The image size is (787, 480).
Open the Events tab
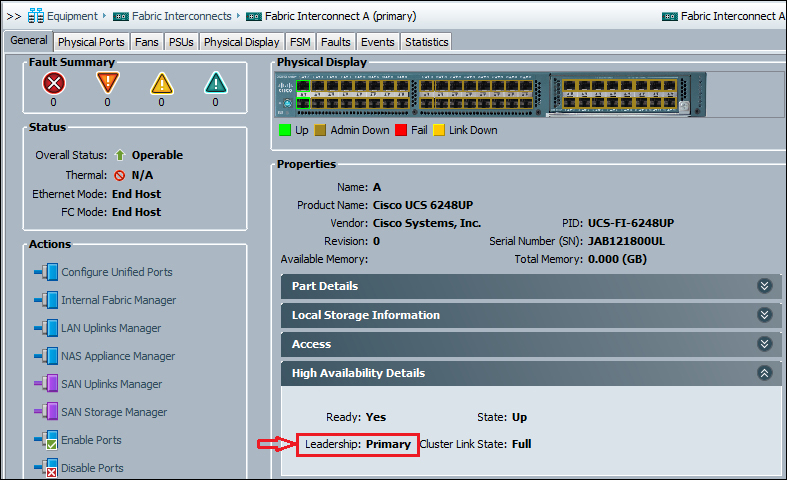[378, 42]
